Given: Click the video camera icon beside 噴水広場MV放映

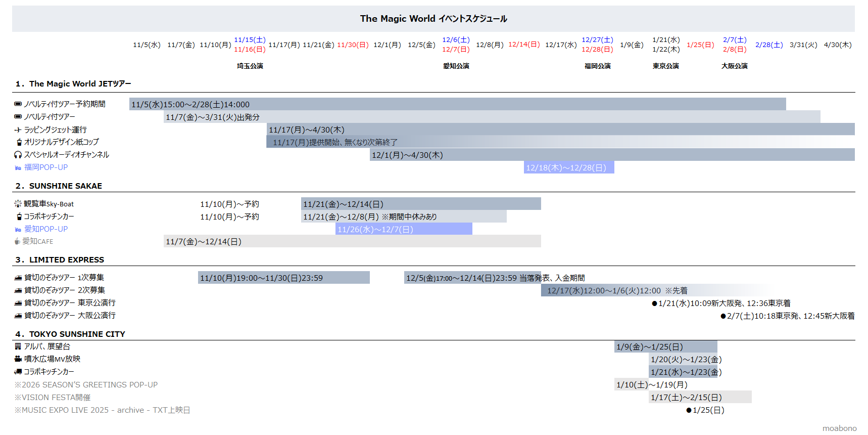Looking at the screenshot, I should click(x=18, y=359).
